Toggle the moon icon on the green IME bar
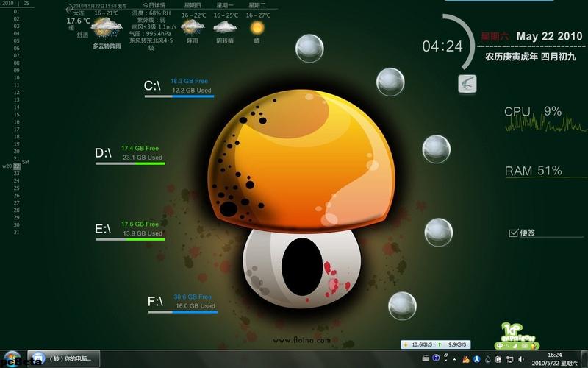The height and width of the screenshot is (368, 588). click(x=515, y=345)
